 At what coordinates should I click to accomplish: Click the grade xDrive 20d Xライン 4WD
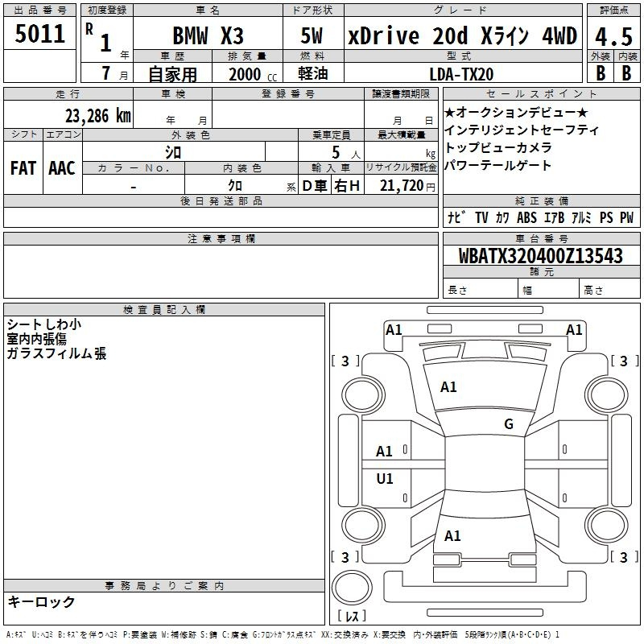462,36
